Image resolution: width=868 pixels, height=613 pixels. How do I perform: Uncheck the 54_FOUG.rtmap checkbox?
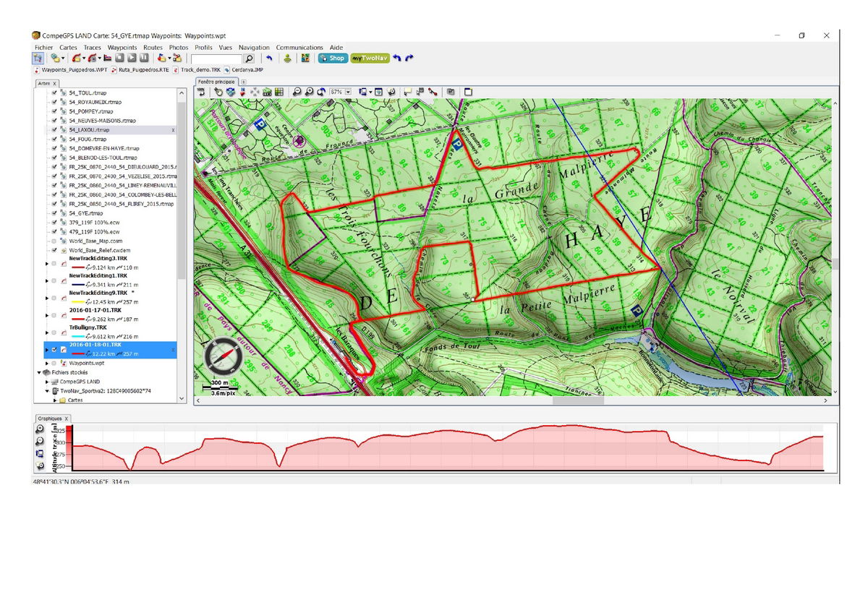54,139
